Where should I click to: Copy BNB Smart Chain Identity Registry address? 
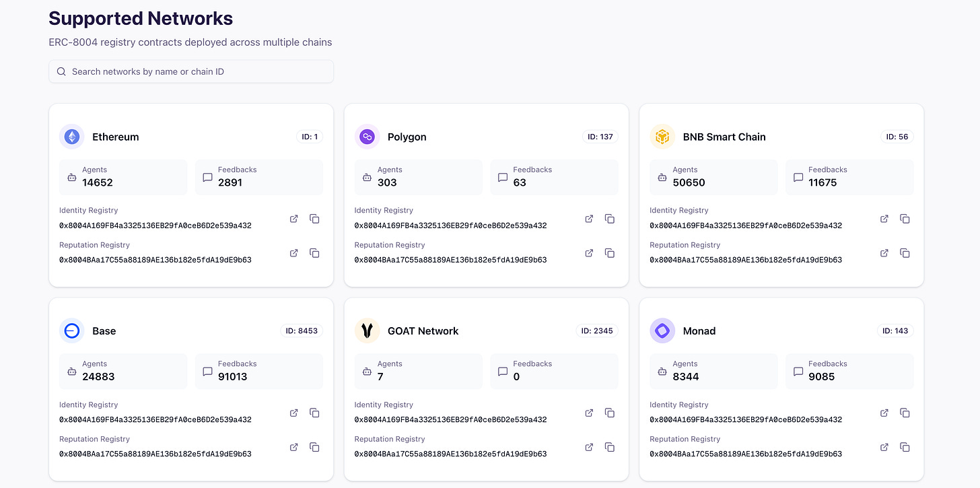point(905,219)
